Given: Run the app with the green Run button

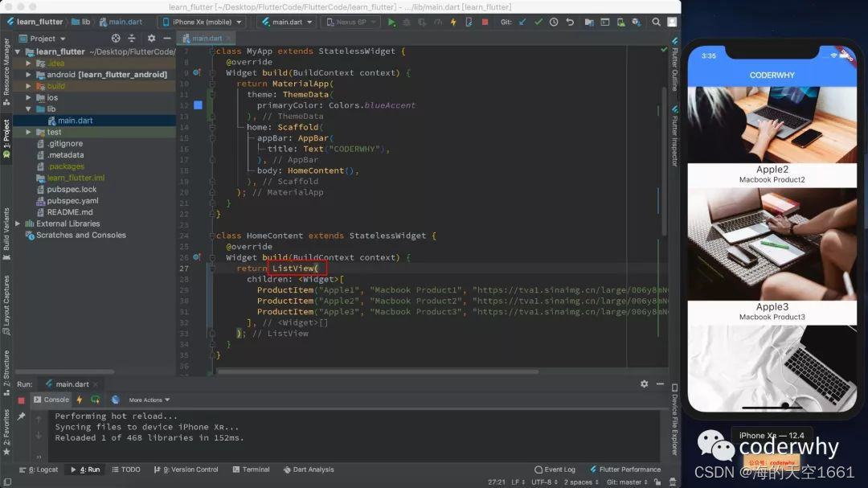Looking at the screenshot, I should [x=391, y=23].
